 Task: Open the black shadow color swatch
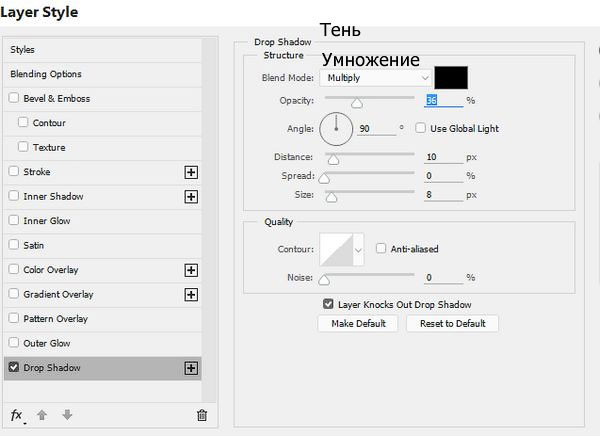pos(451,78)
